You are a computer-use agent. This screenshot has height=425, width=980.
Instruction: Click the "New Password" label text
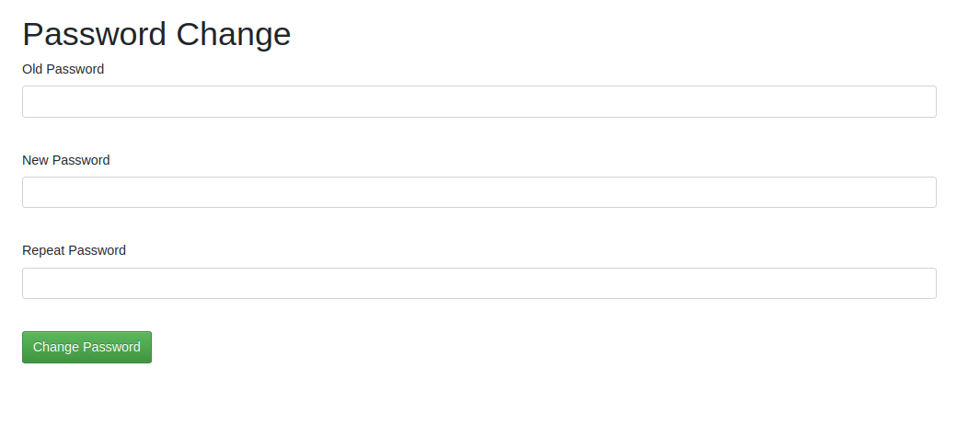click(x=66, y=161)
